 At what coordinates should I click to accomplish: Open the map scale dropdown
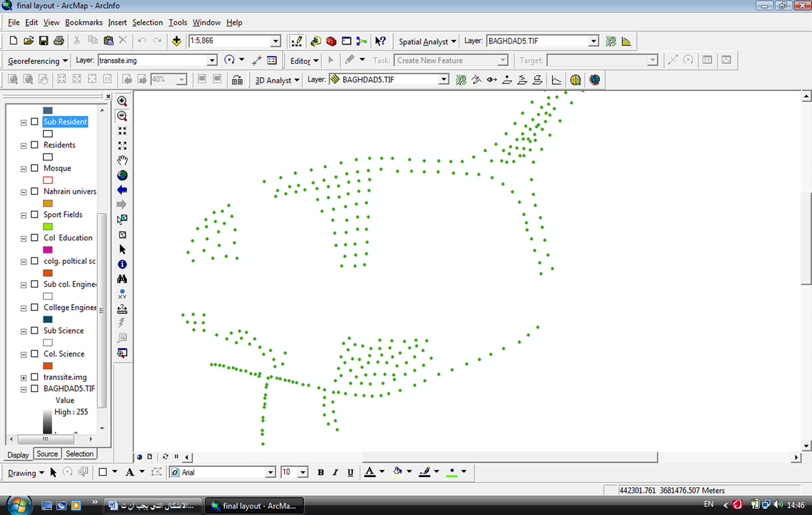pyautogui.click(x=275, y=41)
